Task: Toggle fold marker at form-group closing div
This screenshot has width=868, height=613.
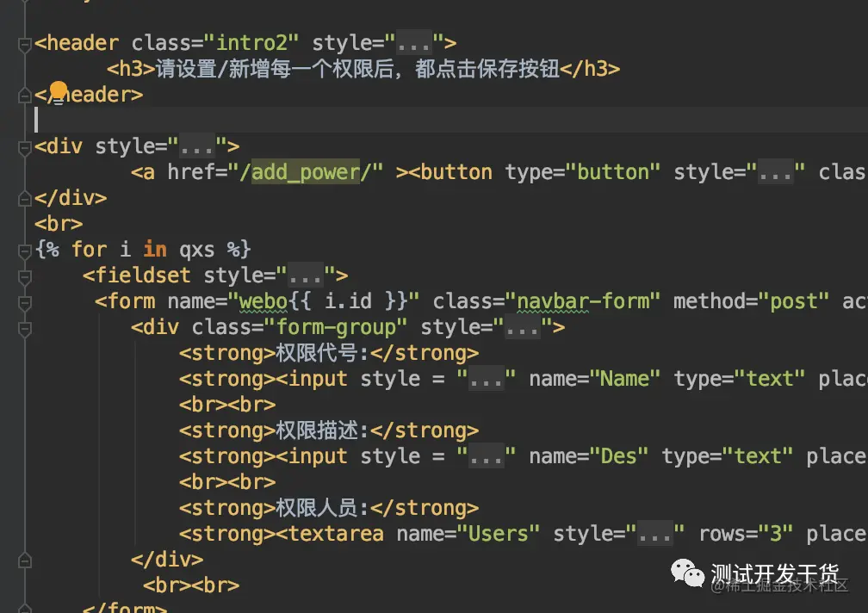Action: (x=24, y=560)
